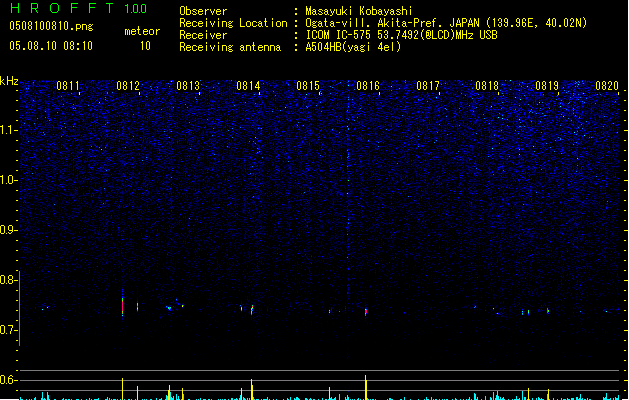629x400 pixels.
Task: Click the 0818 time marker
Action: [487, 86]
